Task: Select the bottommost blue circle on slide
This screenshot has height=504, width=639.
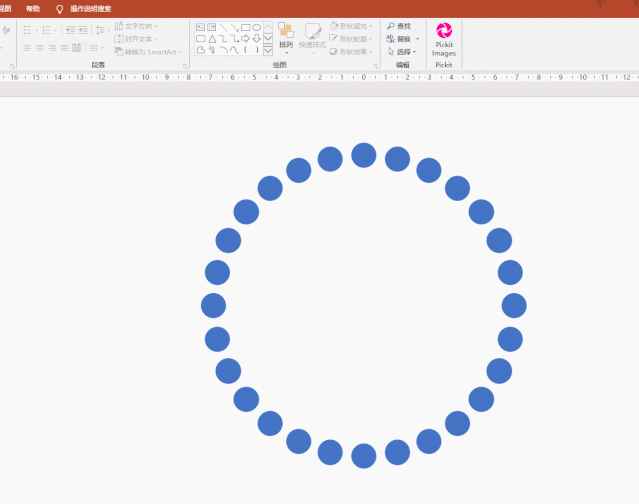Action: [364, 456]
